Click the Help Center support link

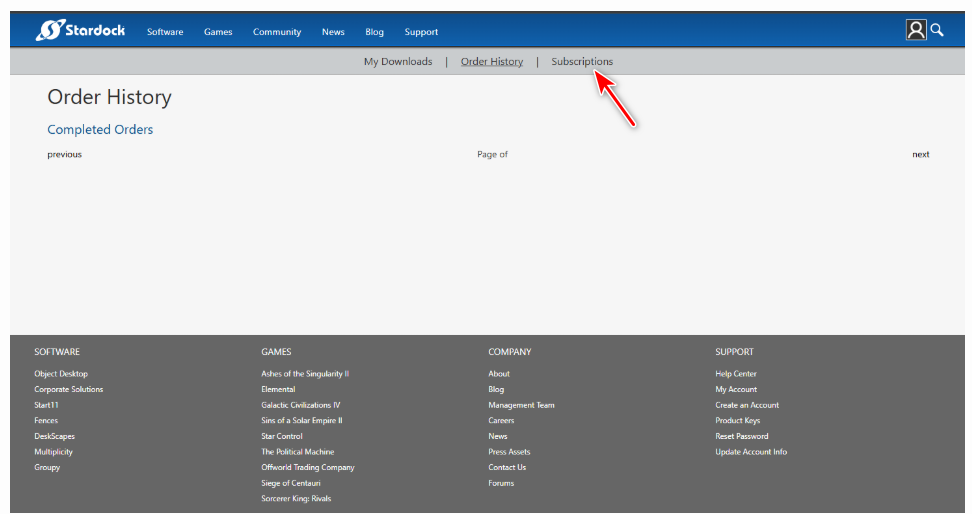736,374
